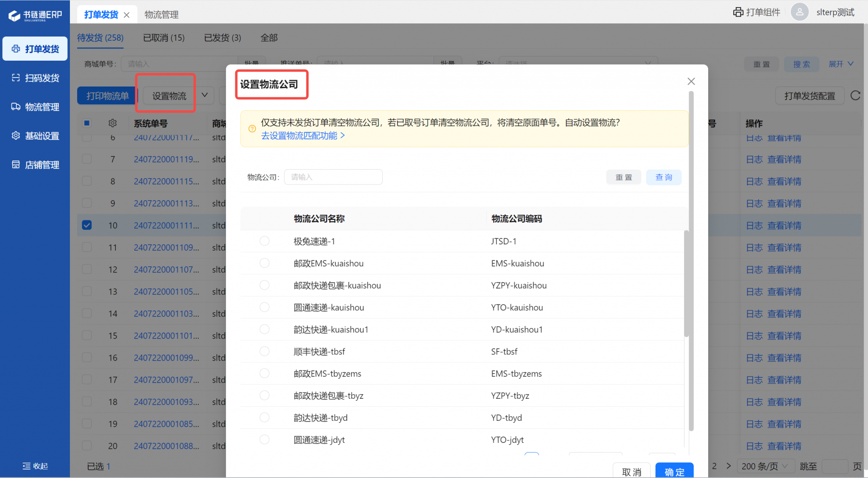The image size is (868, 478).
Task: Open 扫码发货 in the sidebar
Action: click(35, 78)
